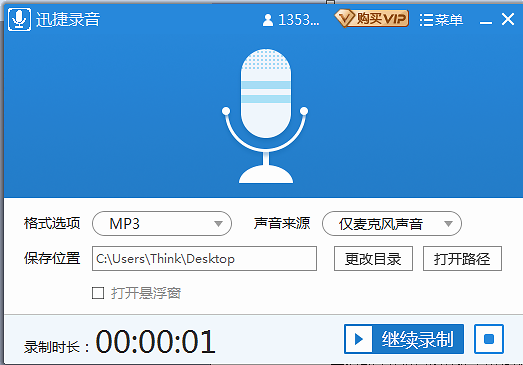Click the 迅捷录音 title text
The height and width of the screenshot is (365, 523).
(68, 19)
